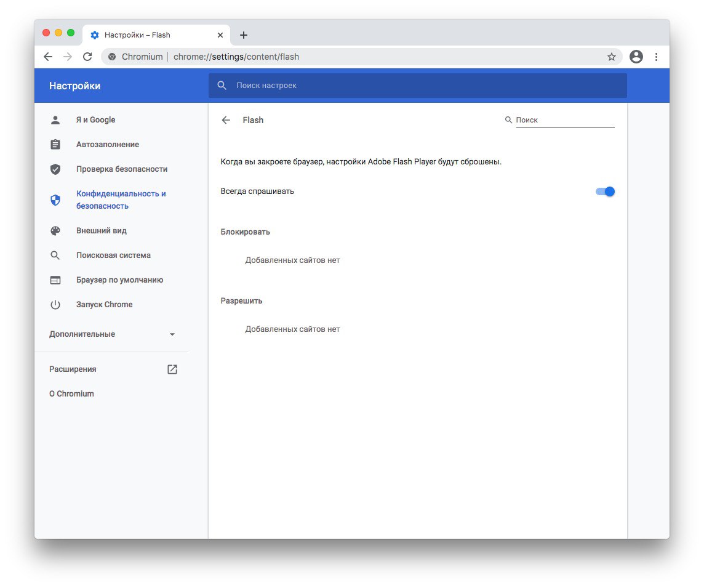Screen dimensions: 704x588
Task: Bookmark this page with the star icon
Action: [611, 57]
